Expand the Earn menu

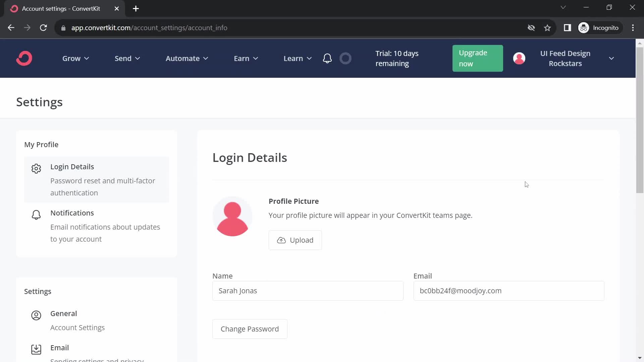246,58
